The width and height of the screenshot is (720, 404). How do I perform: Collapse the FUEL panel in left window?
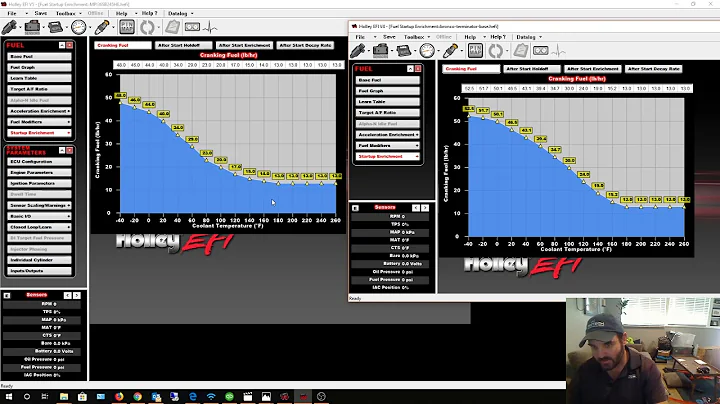[x=62, y=45]
